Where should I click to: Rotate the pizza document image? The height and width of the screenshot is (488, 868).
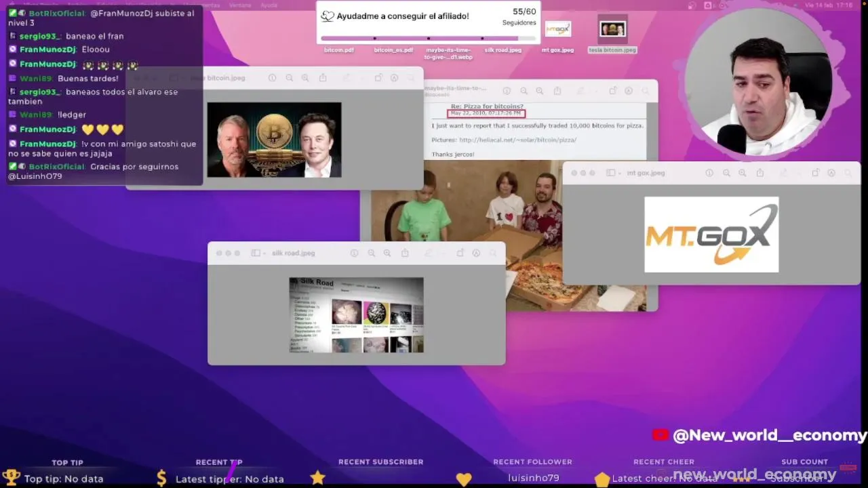[612, 91]
